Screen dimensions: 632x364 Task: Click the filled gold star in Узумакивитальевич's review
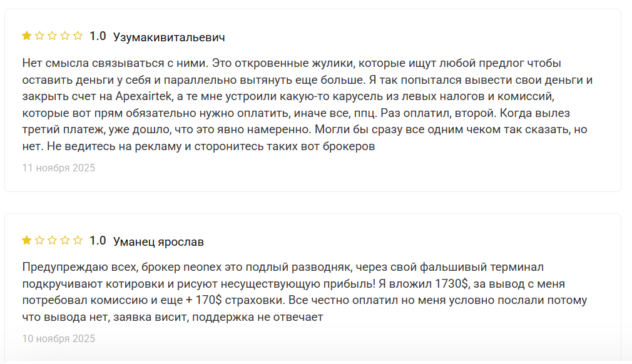[x=27, y=36]
